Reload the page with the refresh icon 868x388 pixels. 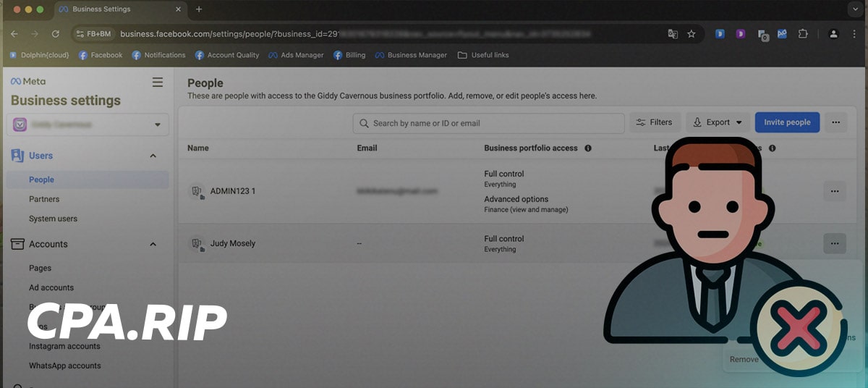tap(56, 34)
